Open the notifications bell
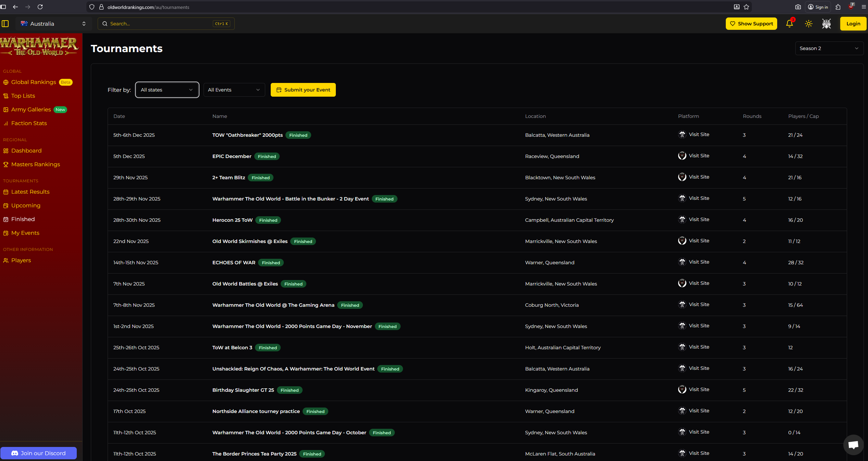868x461 pixels. click(x=790, y=24)
